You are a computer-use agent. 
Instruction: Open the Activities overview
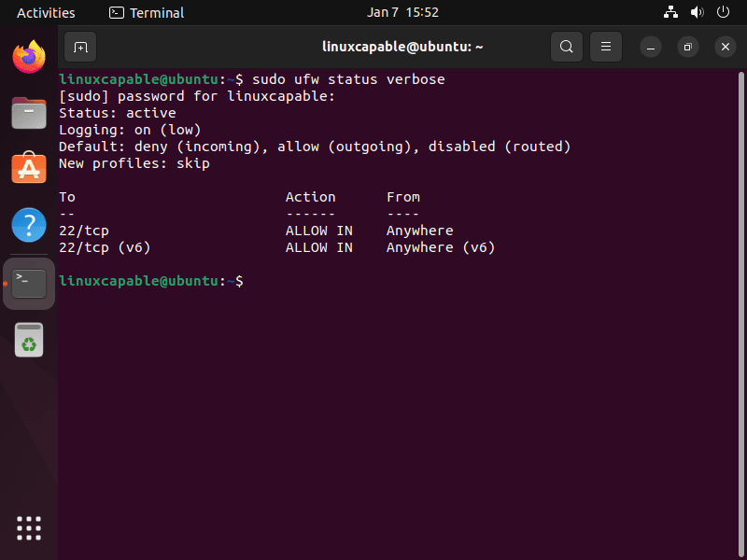tap(45, 12)
